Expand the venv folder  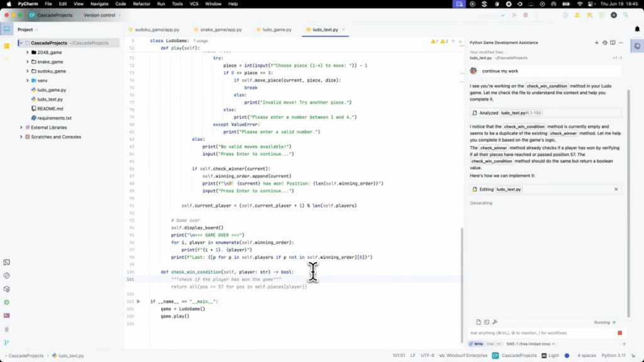tap(28, 80)
